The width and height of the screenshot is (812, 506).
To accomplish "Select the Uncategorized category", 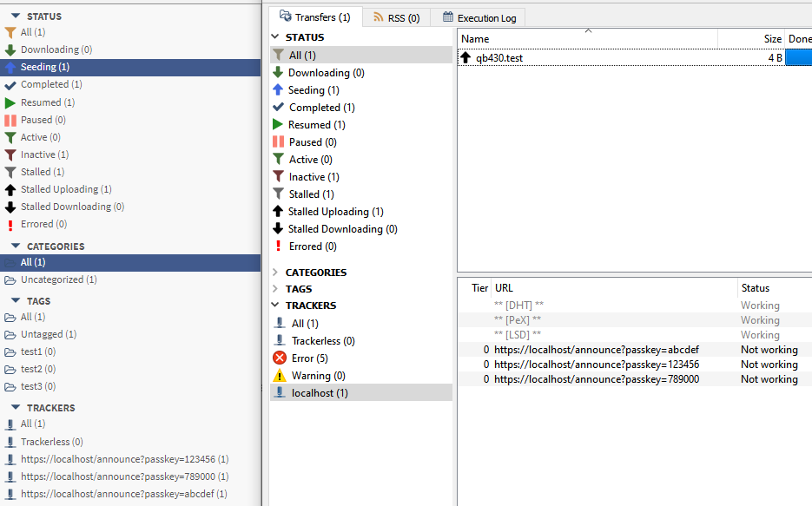I will (52, 279).
